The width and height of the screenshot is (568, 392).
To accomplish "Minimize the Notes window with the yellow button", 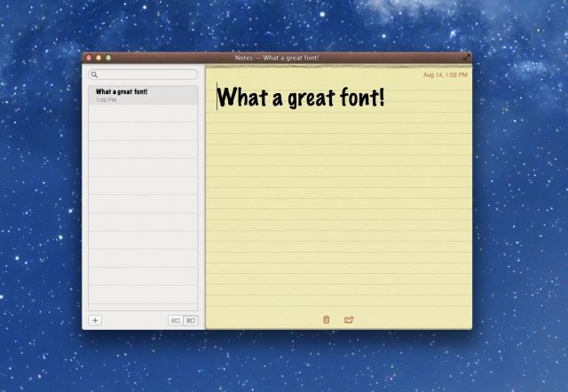I will 99,58.
